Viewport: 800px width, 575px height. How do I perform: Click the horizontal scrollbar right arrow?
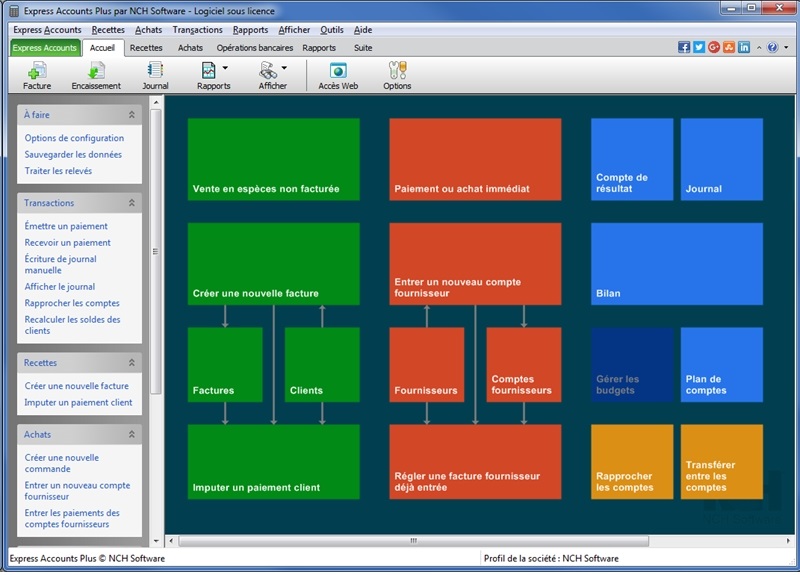787,541
